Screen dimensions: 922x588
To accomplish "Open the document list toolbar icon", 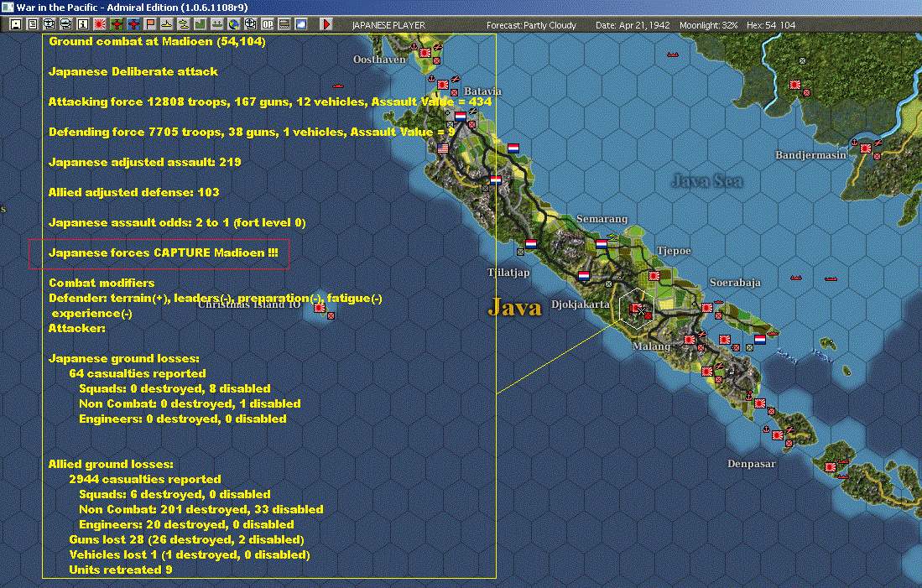I will pos(33,24).
